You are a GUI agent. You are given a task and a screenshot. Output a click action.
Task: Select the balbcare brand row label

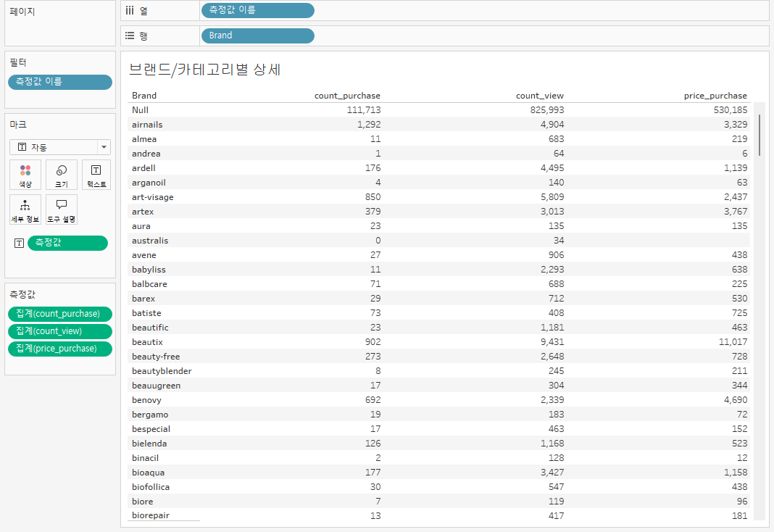(x=149, y=284)
